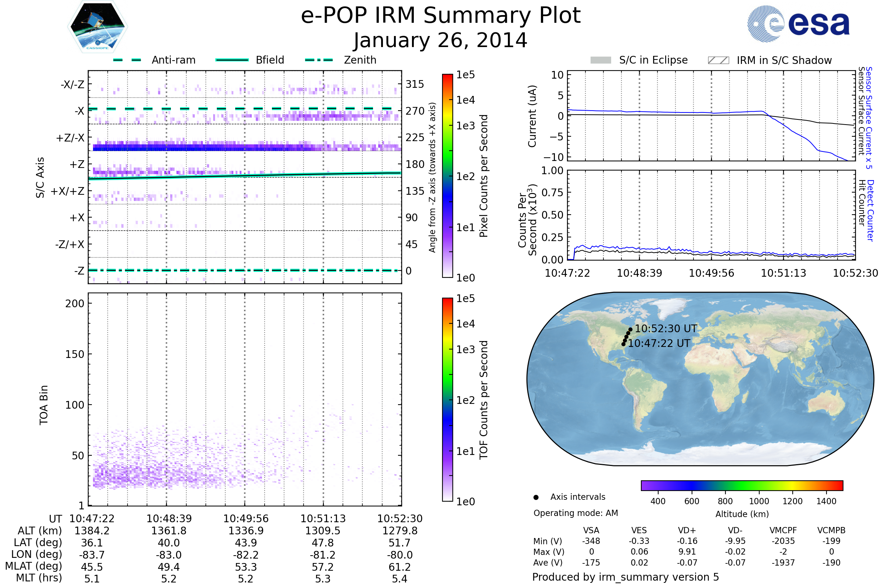This screenshot has width=882, height=588.
Task: Click the e-POP IRM Summary Plot title
Action: 441,16
